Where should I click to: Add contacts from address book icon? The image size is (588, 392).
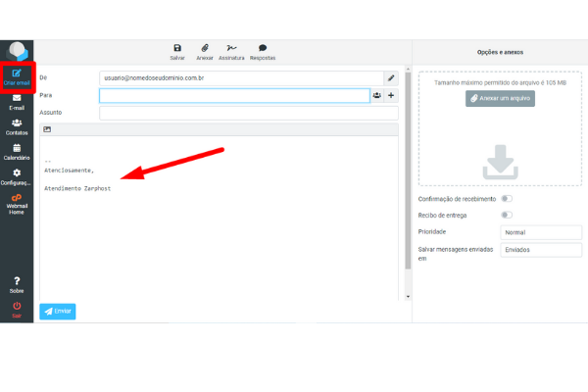(x=377, y=95)
